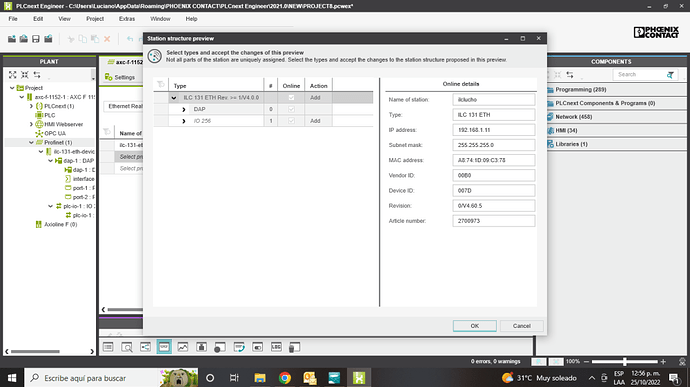Click the MAC address field
Image resolution: width=690 pixels, height=387 pixels.
coord(494,160)
